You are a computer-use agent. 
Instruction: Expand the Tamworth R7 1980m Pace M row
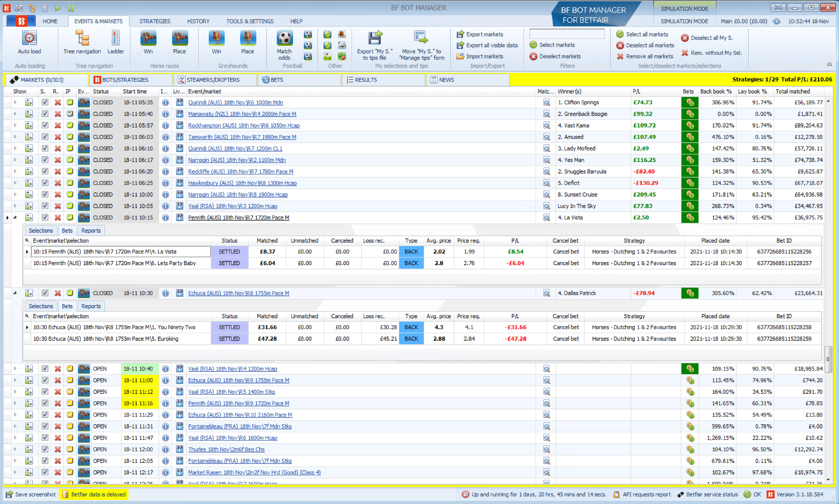pos(15,137)
